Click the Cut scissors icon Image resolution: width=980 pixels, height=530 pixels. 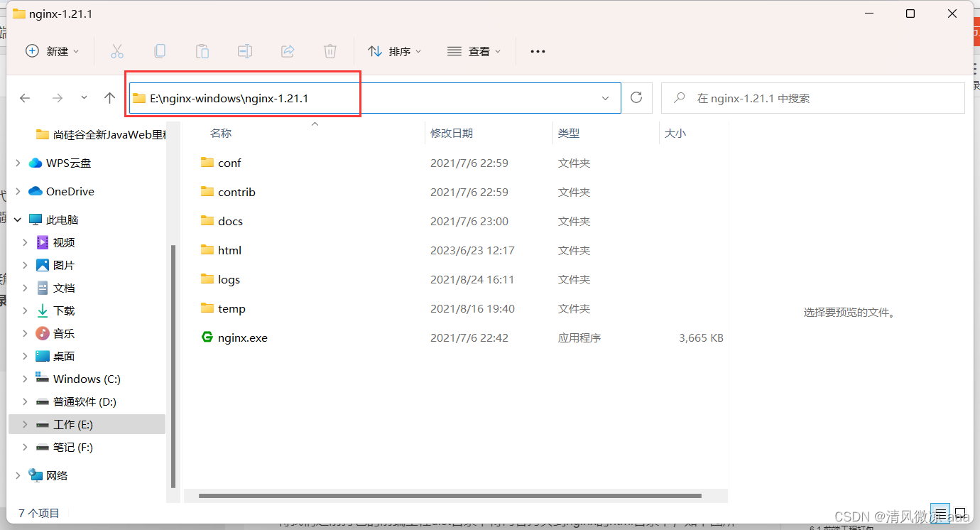click(117, 51)
